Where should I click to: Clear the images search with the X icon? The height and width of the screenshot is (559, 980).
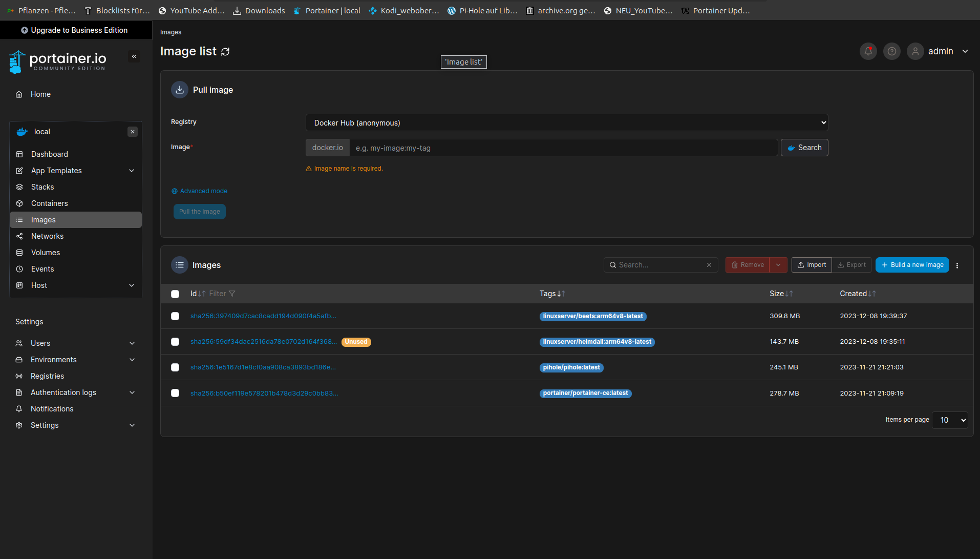(709, 265)
